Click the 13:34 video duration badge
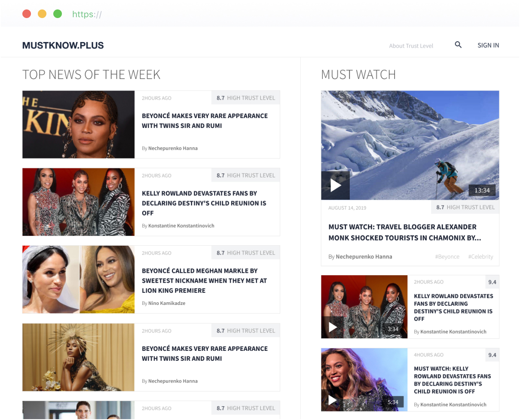The image size is (520, 420). tap(482, 190)
